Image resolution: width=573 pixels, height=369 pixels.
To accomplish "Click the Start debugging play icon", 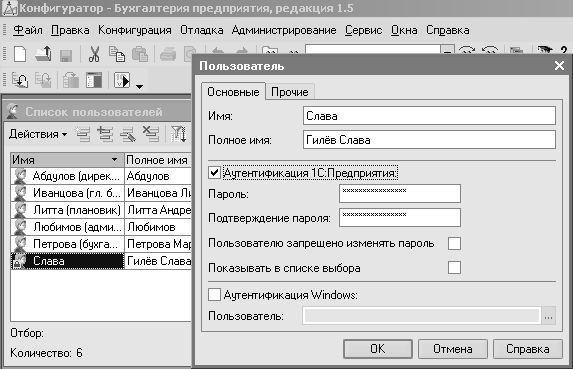I will click(122, 80).
